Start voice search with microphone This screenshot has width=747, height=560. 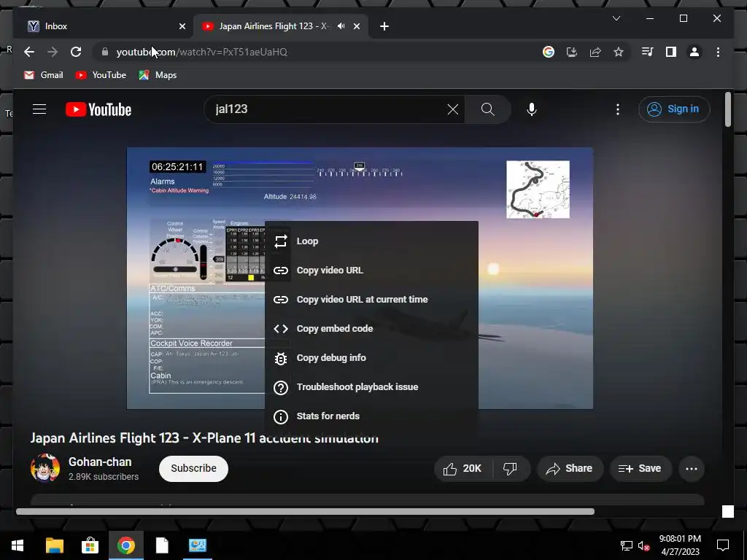(x=532, y=109)
